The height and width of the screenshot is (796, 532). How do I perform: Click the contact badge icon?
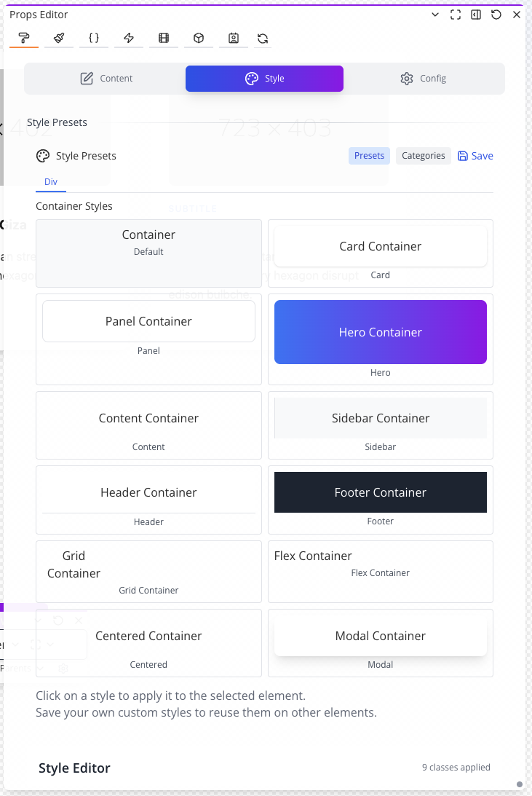pos(234,39)
